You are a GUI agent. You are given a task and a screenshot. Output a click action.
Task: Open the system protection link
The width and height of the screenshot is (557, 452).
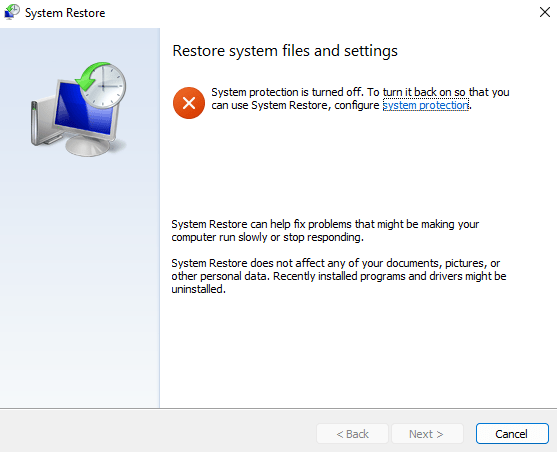(x=426, y=105)
